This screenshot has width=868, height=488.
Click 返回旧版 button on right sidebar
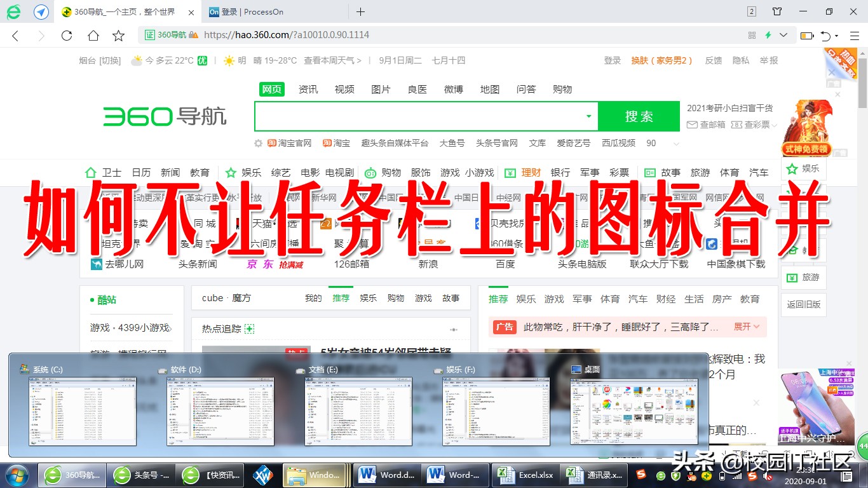pos(804,304)
